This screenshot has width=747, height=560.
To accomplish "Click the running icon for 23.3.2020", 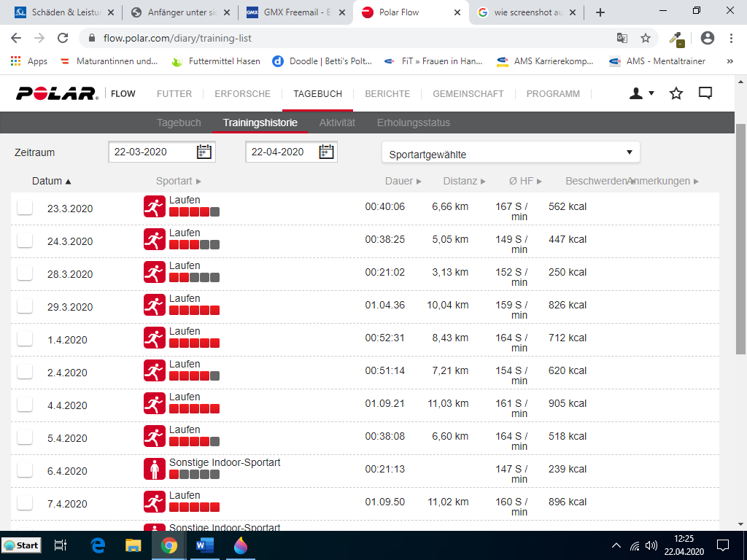I will tap(154, 207).
